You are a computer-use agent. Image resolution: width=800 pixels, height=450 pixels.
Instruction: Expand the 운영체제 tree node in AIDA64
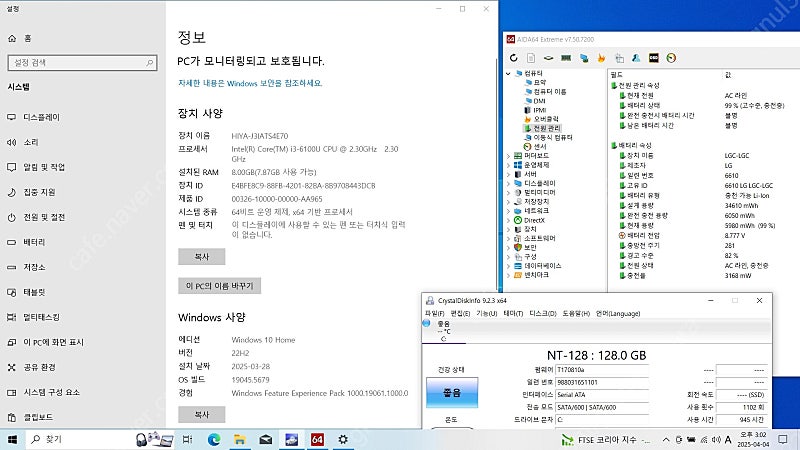point(508,165)
